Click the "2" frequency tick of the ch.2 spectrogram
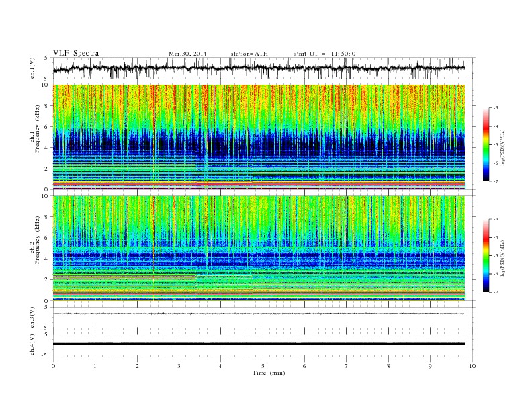This screenshot has height=411, width=532. (x=47, y=280)
